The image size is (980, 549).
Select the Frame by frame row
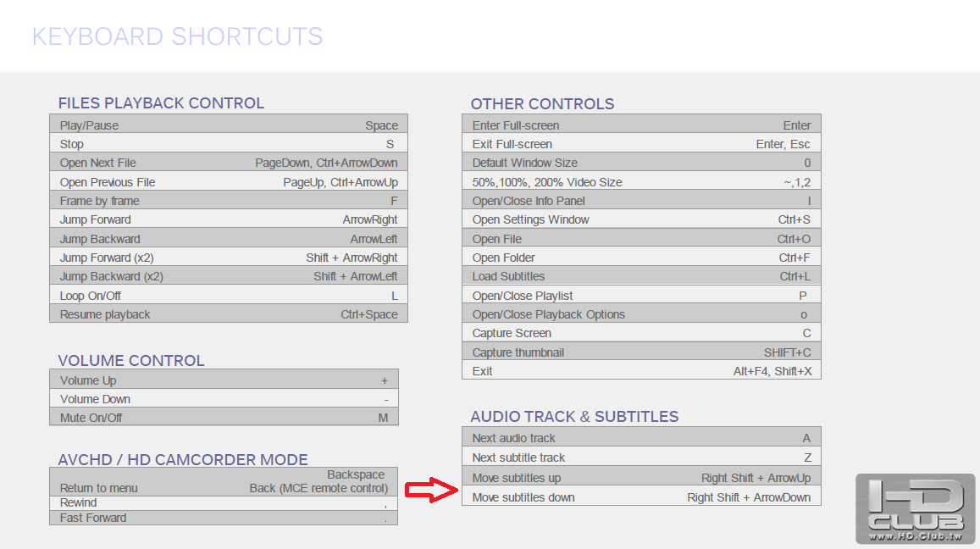(x=229, y=201)
